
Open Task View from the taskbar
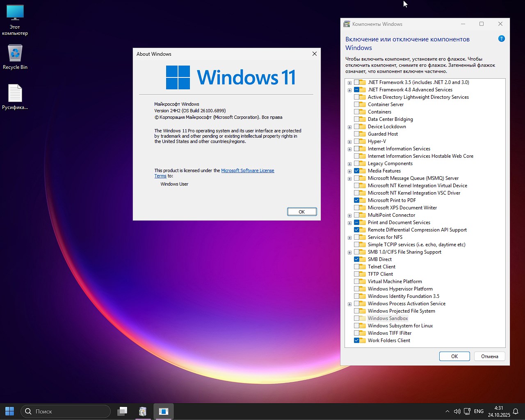click(122, 411)
